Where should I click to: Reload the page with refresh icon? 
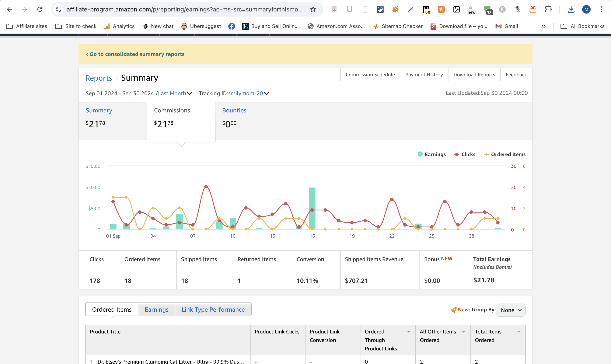point(40,9)
